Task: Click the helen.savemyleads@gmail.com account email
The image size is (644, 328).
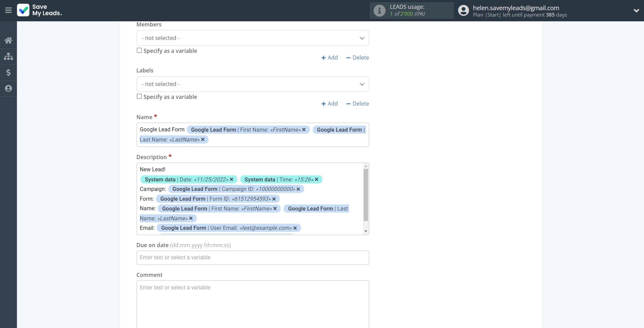Action: [x=516, y=8]
